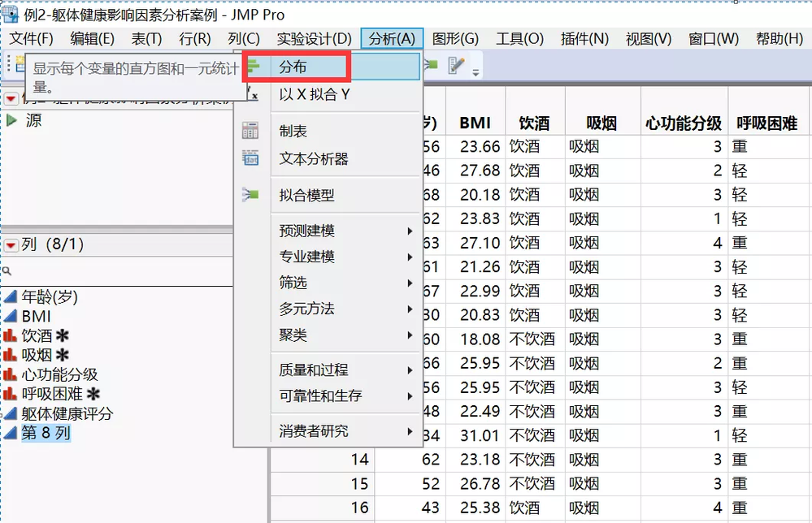Screen dimensions: 812x523
Task: Open the red triangle menu of 列 (8/1) panel
Action: click(x=11, y=244)
